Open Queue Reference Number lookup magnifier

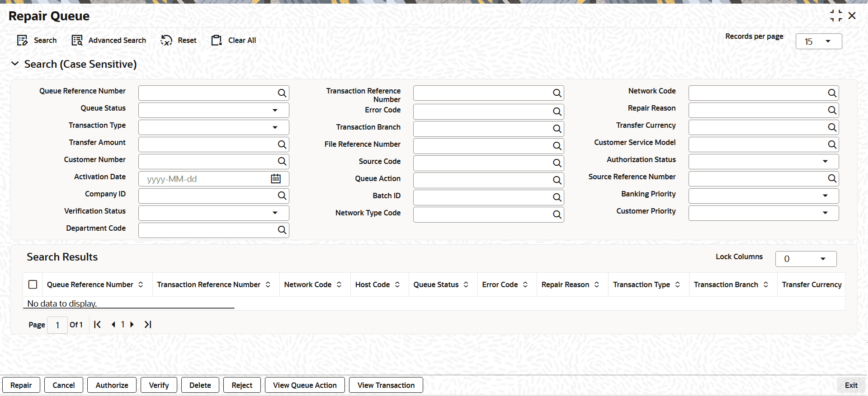282,93
